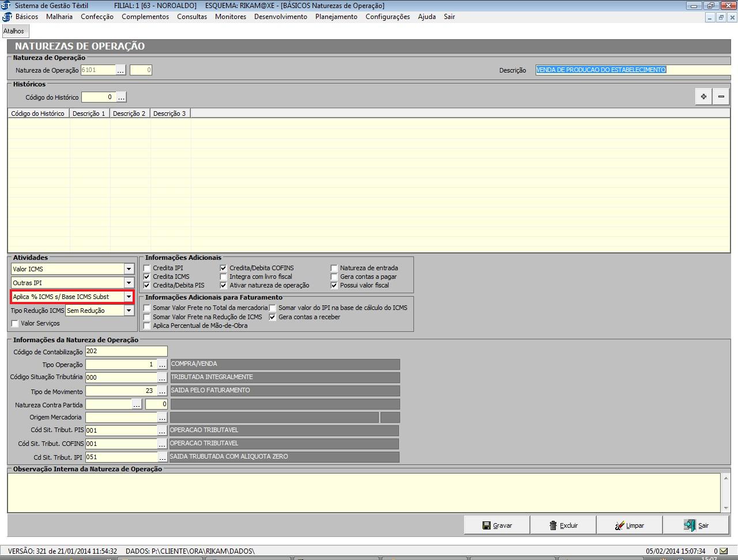Open the Configurações menu
The height and width of the screenshot is (560, 738).
(x=387, y=17)
